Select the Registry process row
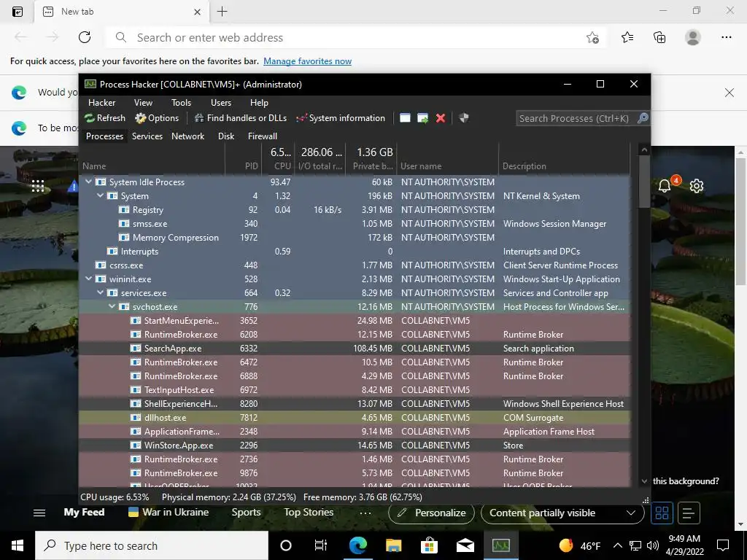747x560 pixels. (x=355, y=209)
